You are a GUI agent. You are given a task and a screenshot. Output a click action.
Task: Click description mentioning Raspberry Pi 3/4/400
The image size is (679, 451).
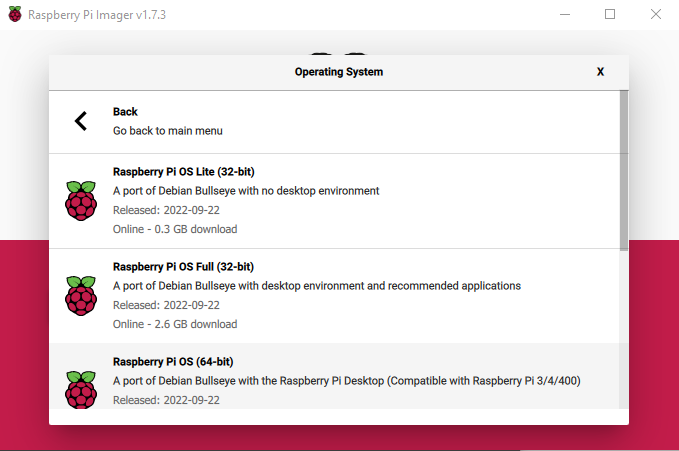pyautogui.click(x=347, y=381)
